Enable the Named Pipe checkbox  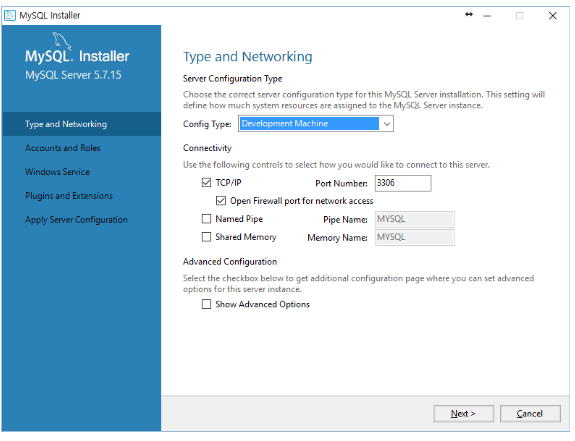[206, 219]
